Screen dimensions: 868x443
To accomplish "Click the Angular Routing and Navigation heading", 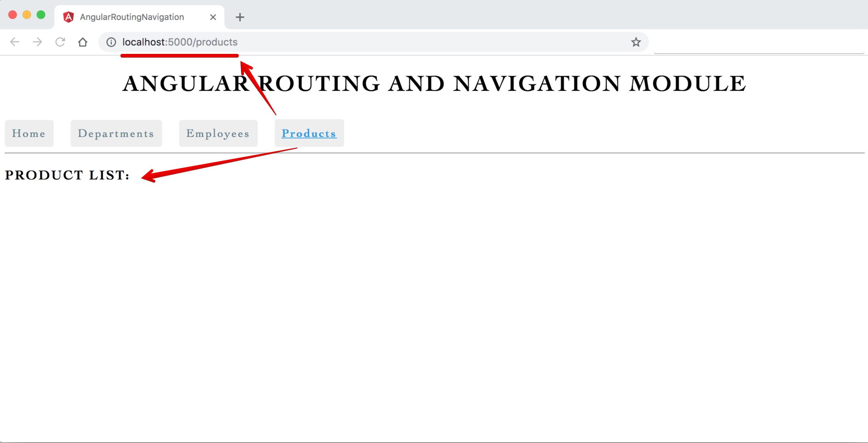I will pyautogui.click(x=434, y=84).
